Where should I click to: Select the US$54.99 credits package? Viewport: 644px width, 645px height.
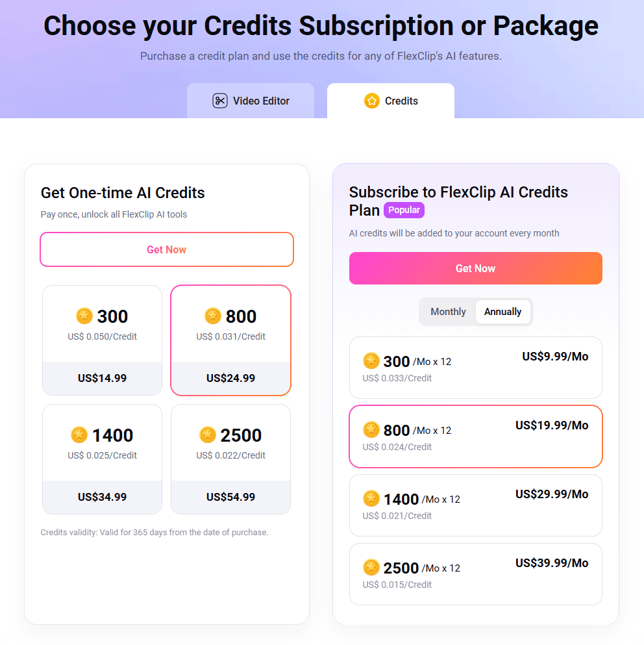click(x=230, y=459)
